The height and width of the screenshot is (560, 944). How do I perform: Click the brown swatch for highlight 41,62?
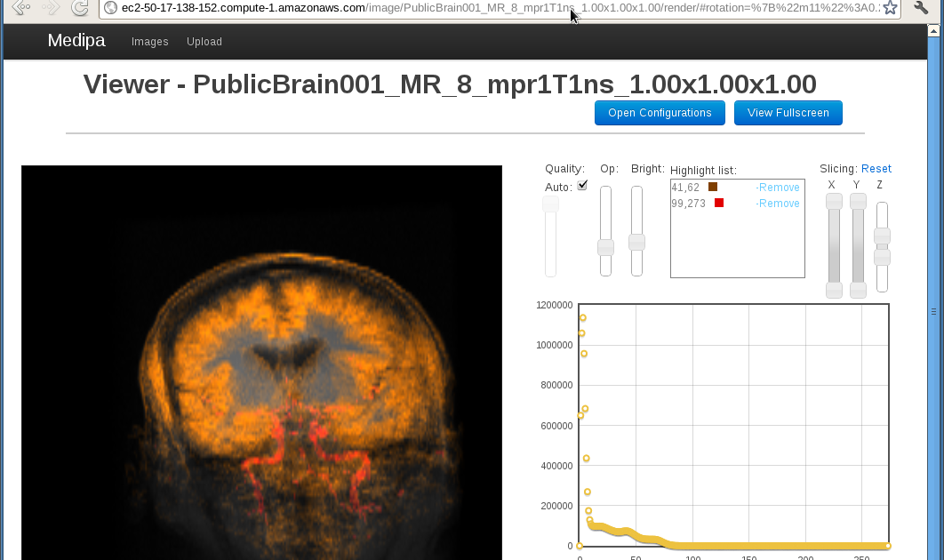pyautogui.click(x=713, y=188)
